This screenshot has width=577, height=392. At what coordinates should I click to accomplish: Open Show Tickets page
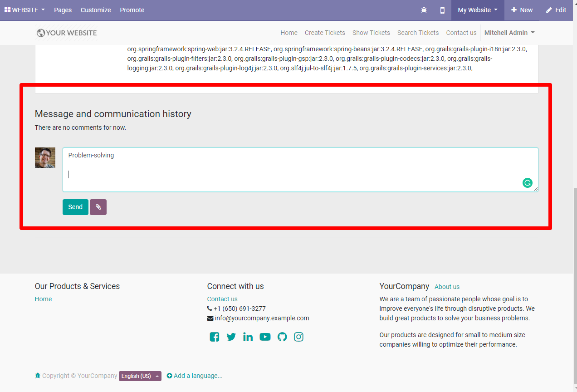pos(371,33)
